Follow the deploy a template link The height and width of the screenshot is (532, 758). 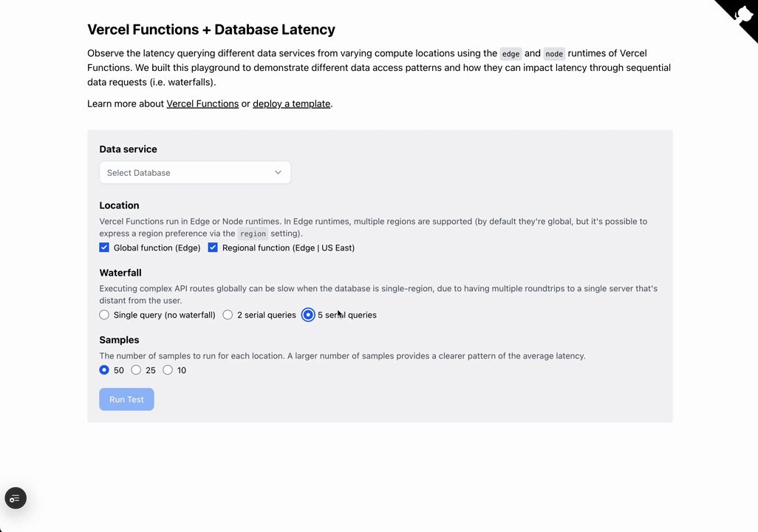[292, 103]
